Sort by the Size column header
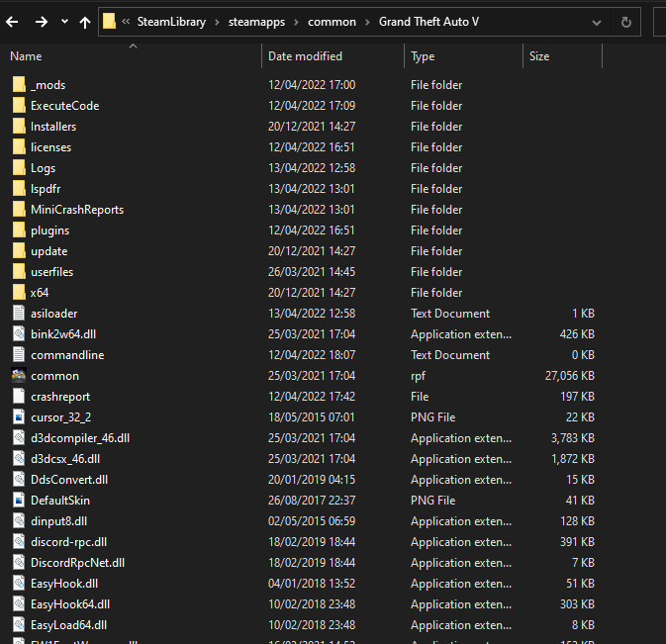The height and width of the screenshot is (644, 666). click(x=539, y=56)
